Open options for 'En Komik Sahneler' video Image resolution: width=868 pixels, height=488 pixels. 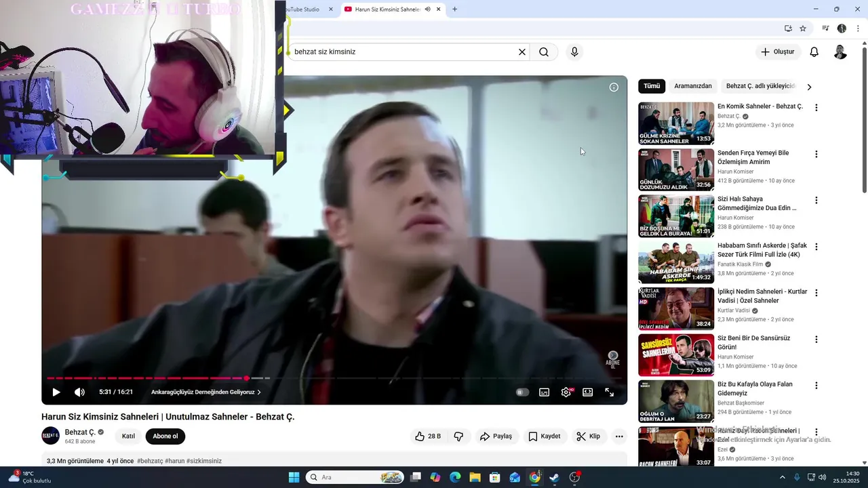816,108
